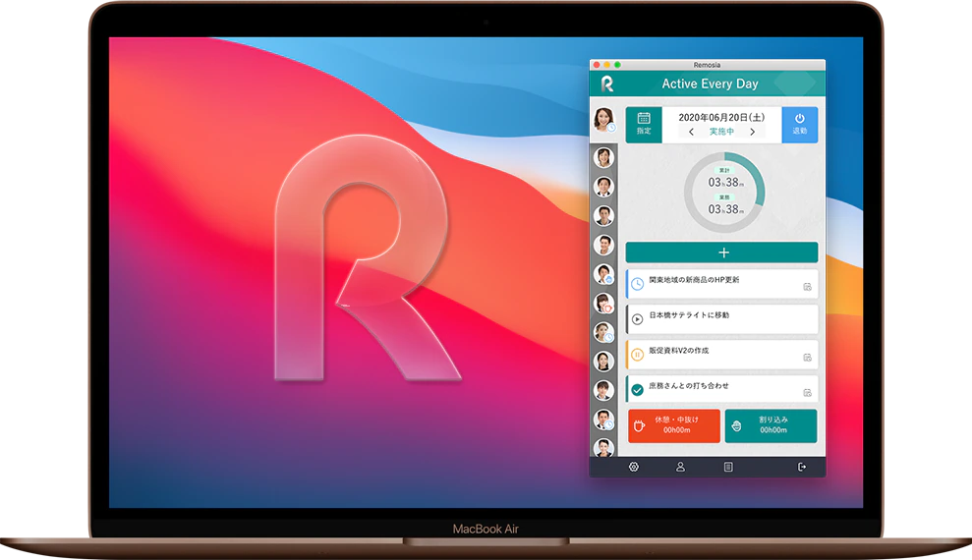Go to previous day with left chevron

pos(691,132)
